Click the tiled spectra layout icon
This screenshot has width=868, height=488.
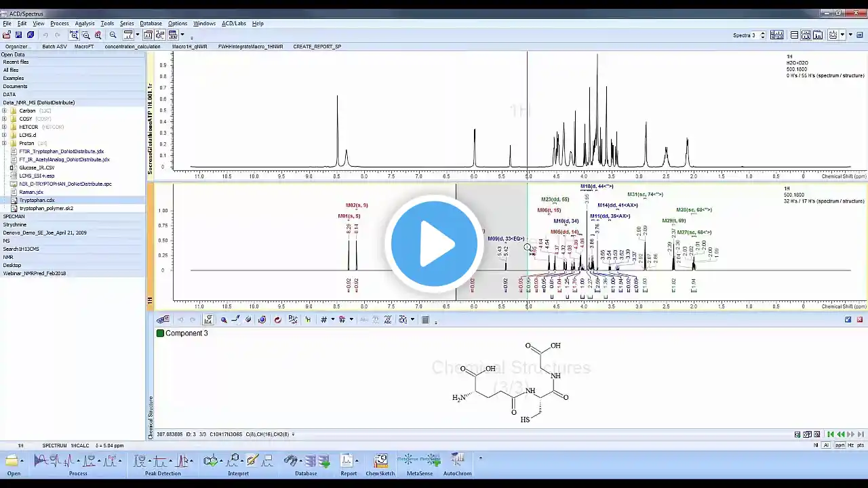pyautogui.click(x=777, y=35)
